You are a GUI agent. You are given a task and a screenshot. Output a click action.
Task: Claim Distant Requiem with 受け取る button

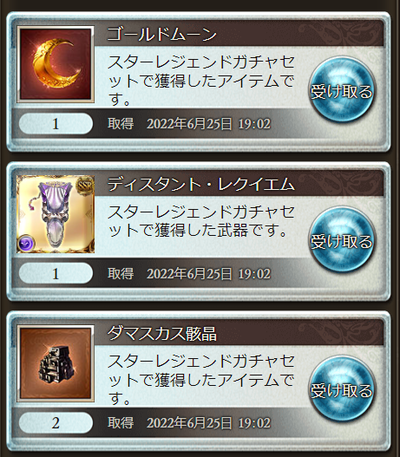point(341,241)
